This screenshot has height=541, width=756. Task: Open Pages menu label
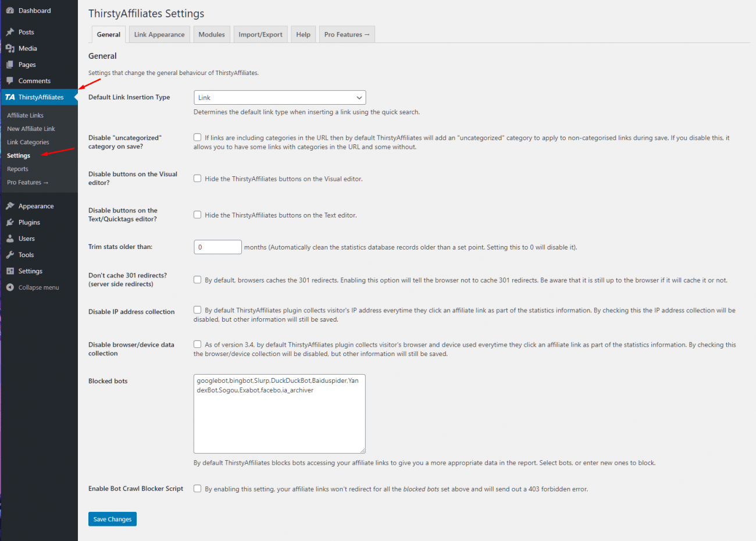pos(27,65)
